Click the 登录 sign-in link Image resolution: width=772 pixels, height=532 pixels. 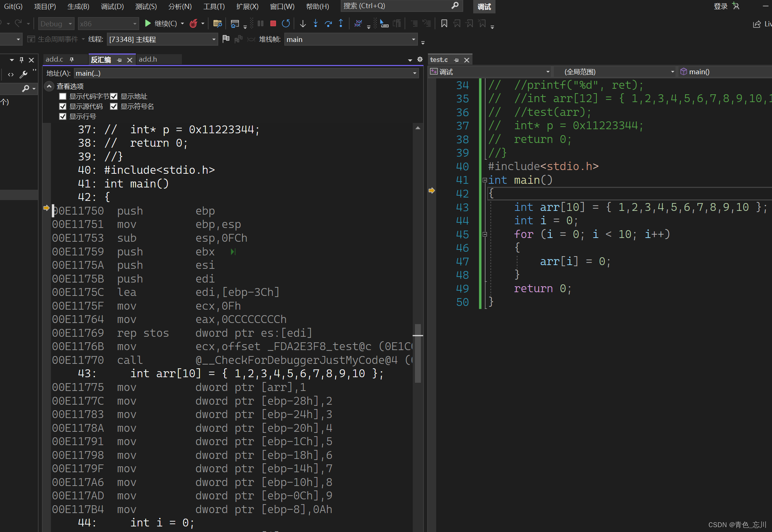(x=720, y=6)
